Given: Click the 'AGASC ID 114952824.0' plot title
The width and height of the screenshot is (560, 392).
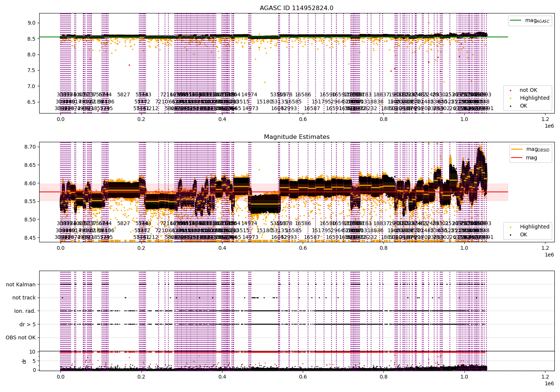Looking at the screenshot, I should (296, 8).
